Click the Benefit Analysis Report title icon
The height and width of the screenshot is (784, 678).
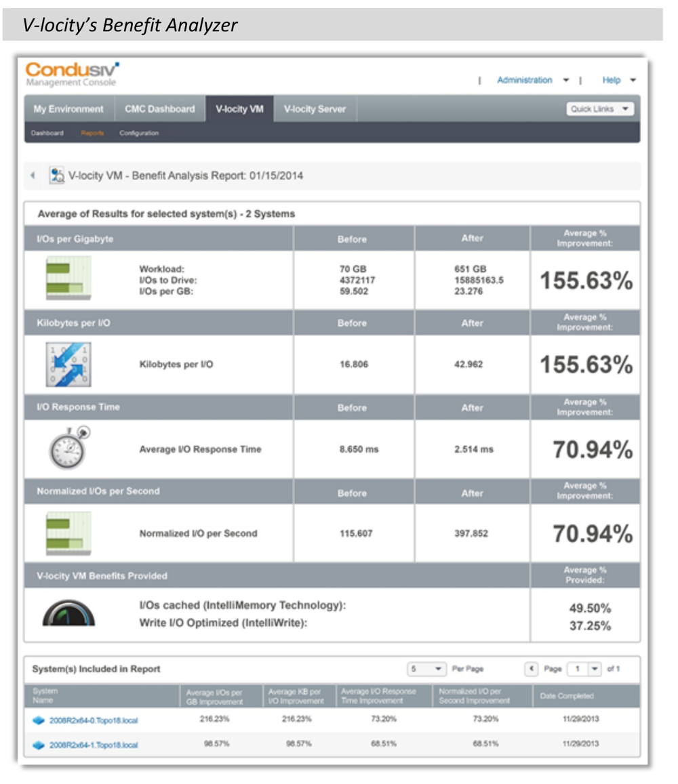pos(57,176)
